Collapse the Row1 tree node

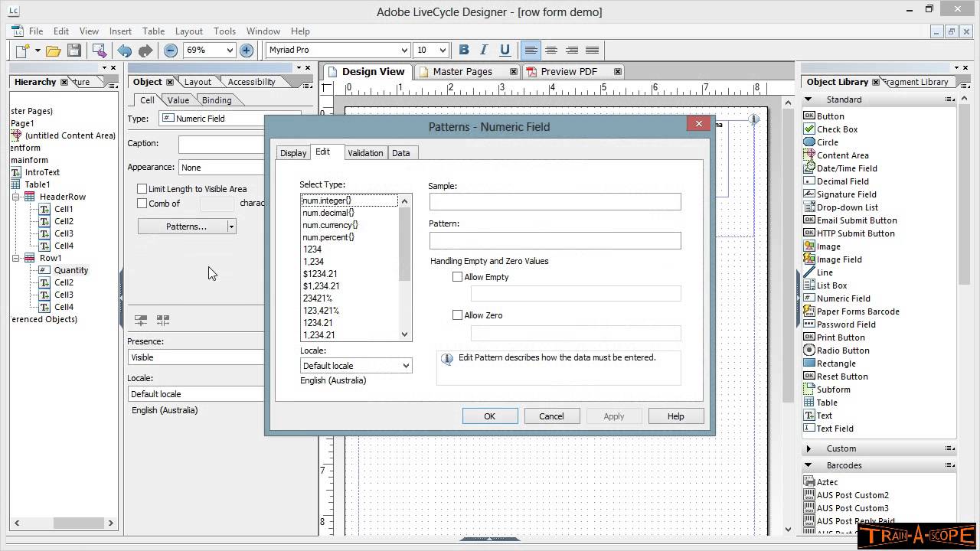click(15, 258)
